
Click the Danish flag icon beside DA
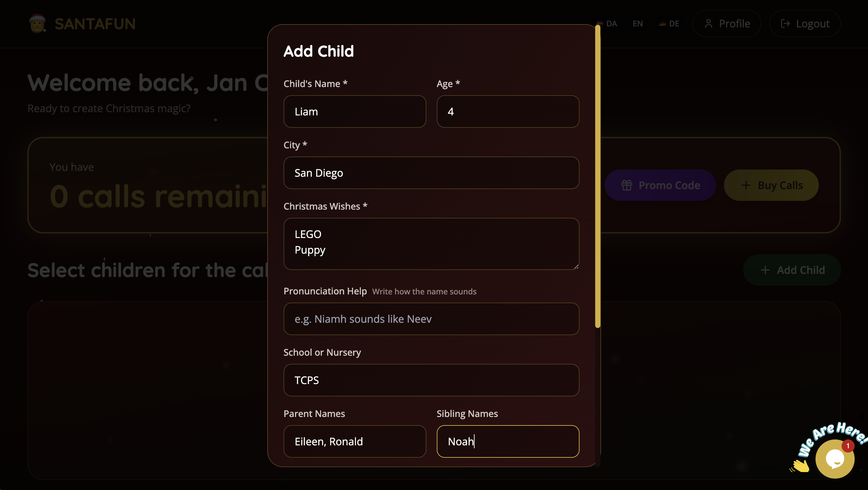click(x=599, y=23)
